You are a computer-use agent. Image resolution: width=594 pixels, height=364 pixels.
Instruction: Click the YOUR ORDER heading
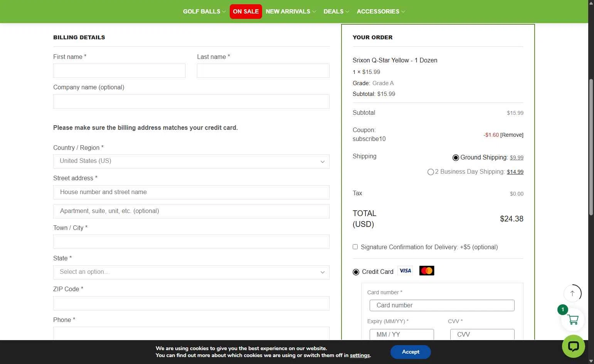click(x=372, y=37)
